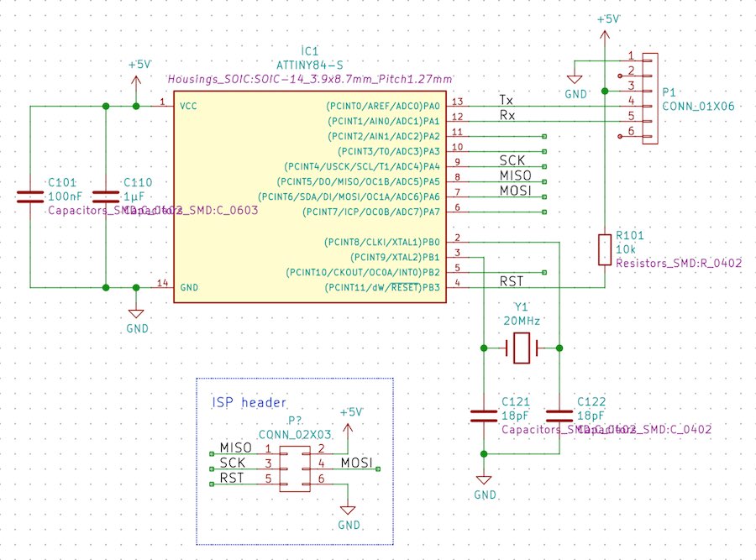Click the (PCINT7/ICP/OC0B/ADC7)PA7 pin name

pyautogui.click(x=371, y=212)
